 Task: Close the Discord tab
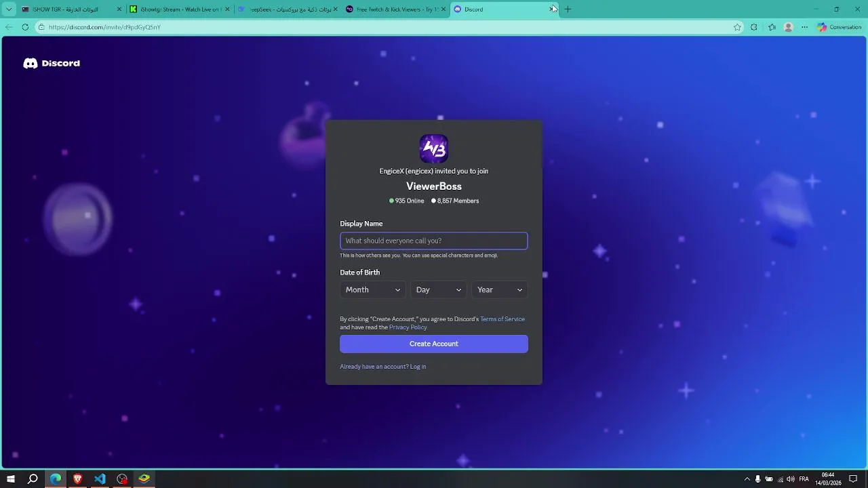tap(551, 9)
